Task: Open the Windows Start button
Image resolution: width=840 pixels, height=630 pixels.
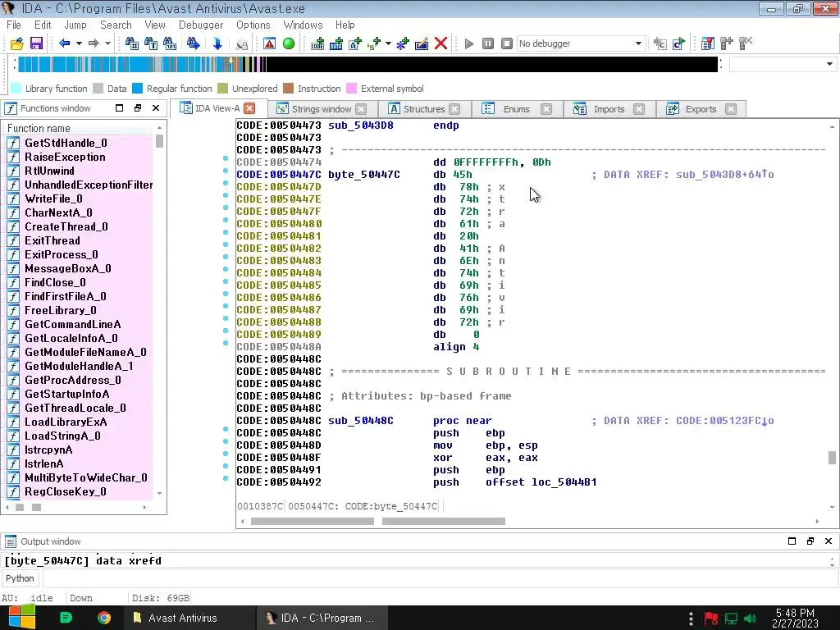Action: pyautogui.click(x=21, y=618)
